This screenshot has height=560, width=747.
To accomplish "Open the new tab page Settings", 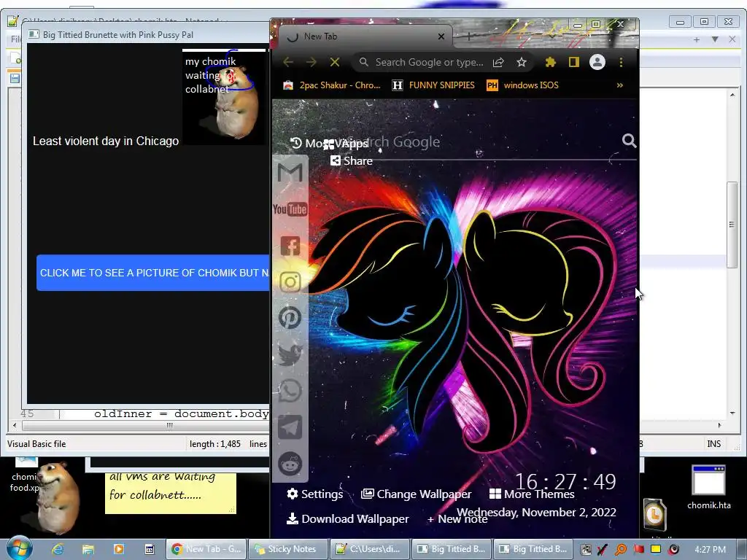I will 315,494.
